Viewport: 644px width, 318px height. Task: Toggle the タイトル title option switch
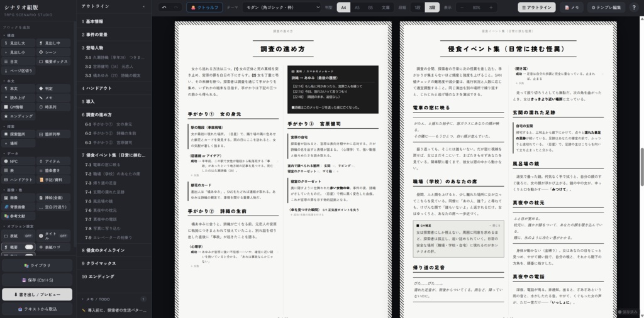pos(63,236)
